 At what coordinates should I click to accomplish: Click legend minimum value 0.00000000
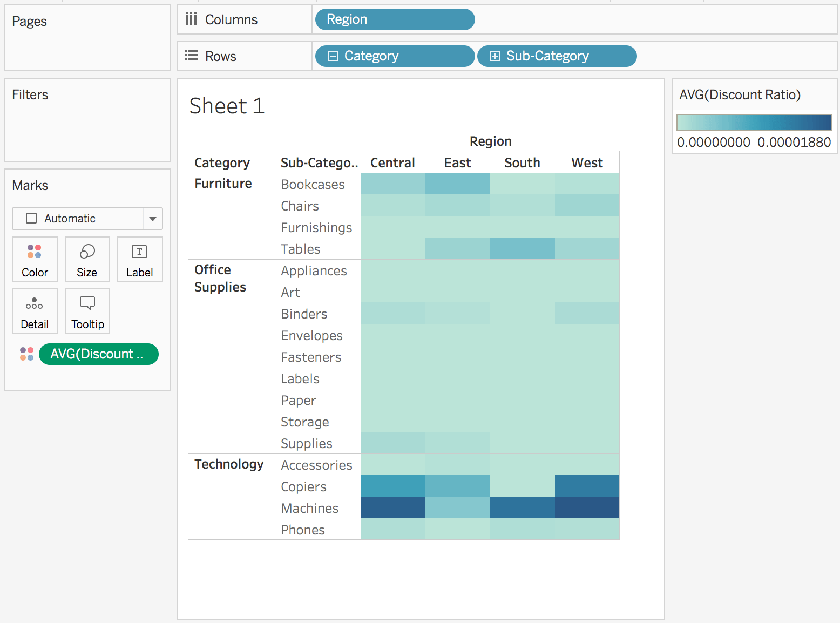point(714,142)
